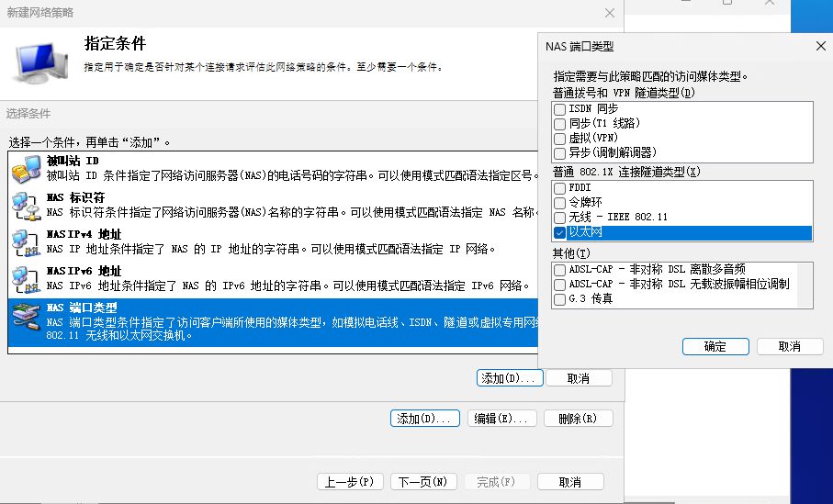Viewport: 833px width, 504px height.
Task: Tick 无线 - IEEE 802.11 option
Action: (560, 218)
